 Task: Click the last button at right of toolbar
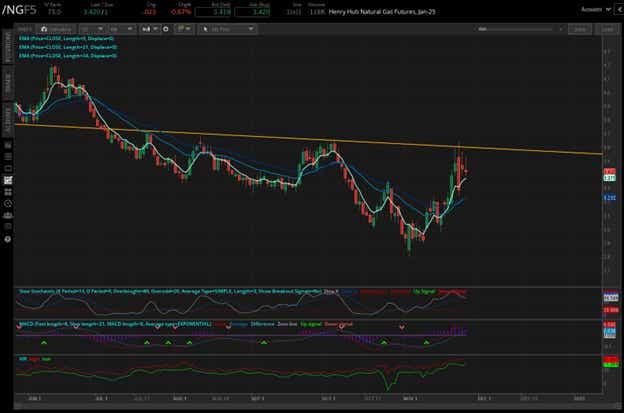pyautogui.click(x=607, y=29)
